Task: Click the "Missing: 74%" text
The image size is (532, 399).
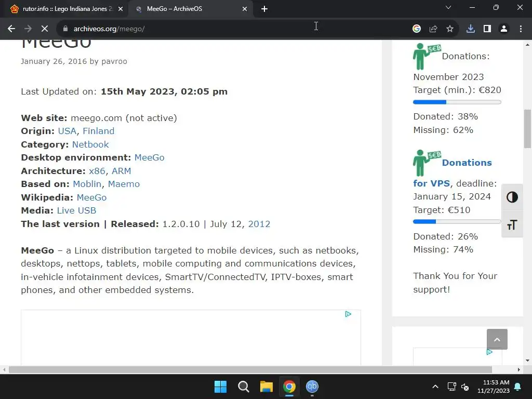Action: point(443,250)
